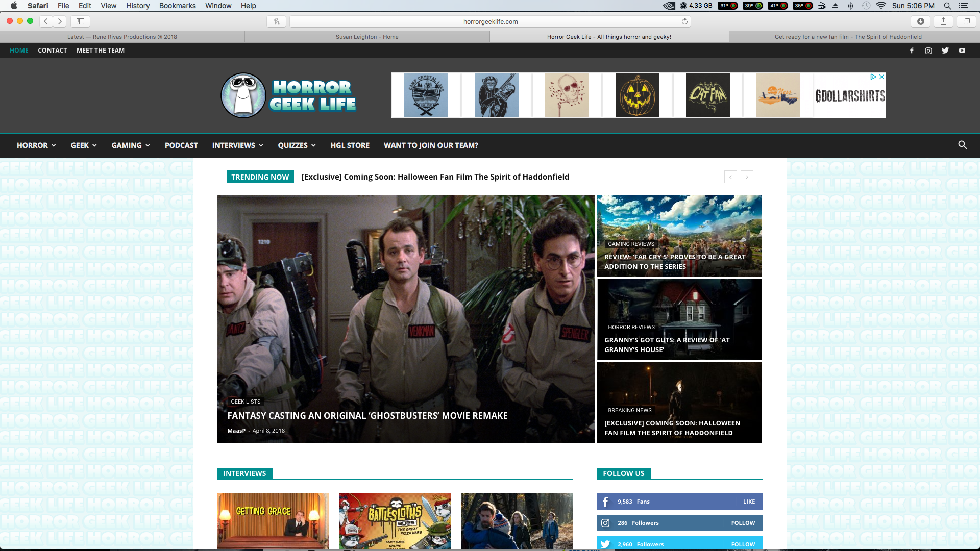Screen dimensions: 980x551
Task: Click the Safari share icon
Action: click(943, 21)
